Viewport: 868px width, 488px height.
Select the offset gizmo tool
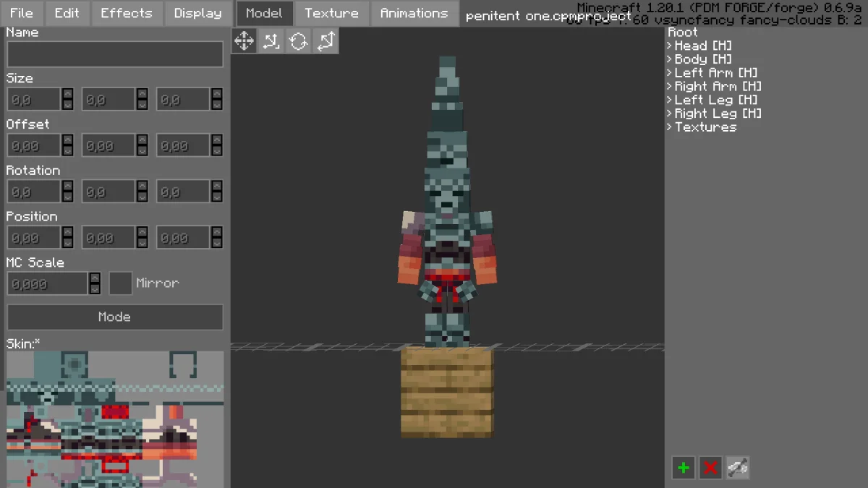[271, 41]
